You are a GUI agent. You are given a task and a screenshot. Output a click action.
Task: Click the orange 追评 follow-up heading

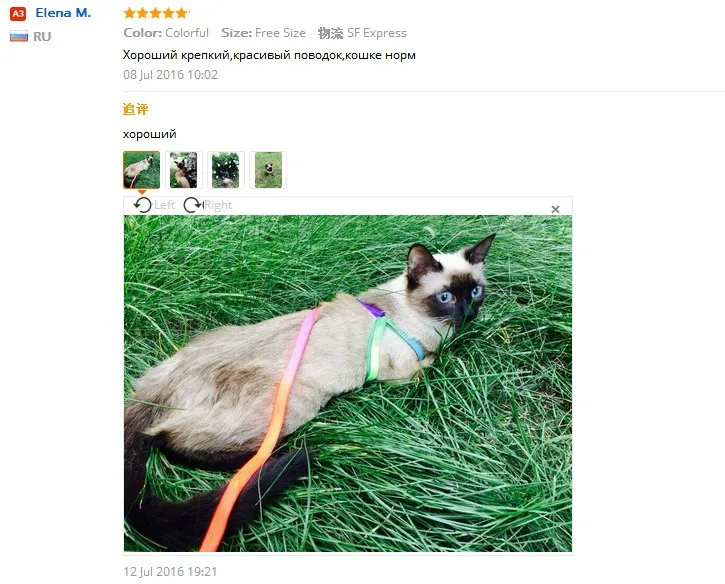point(135,109)
